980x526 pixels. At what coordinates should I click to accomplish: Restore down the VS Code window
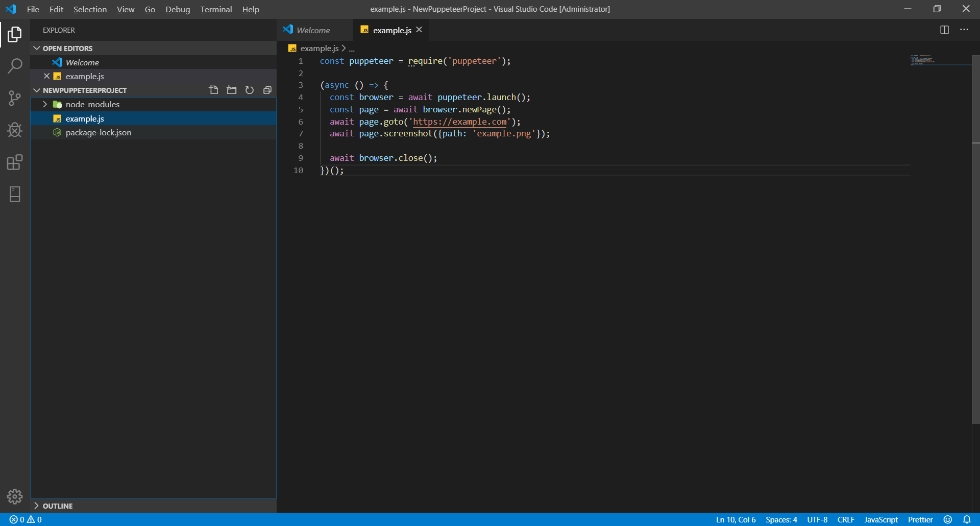937,9
